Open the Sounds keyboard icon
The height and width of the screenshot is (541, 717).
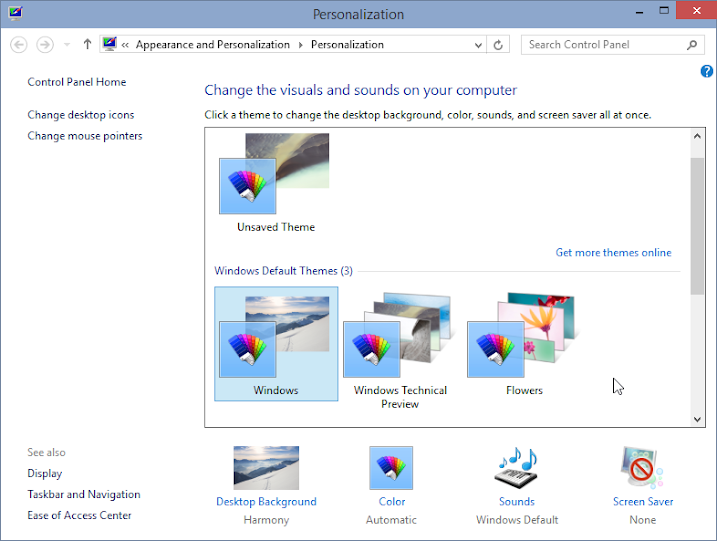(517, 468)
